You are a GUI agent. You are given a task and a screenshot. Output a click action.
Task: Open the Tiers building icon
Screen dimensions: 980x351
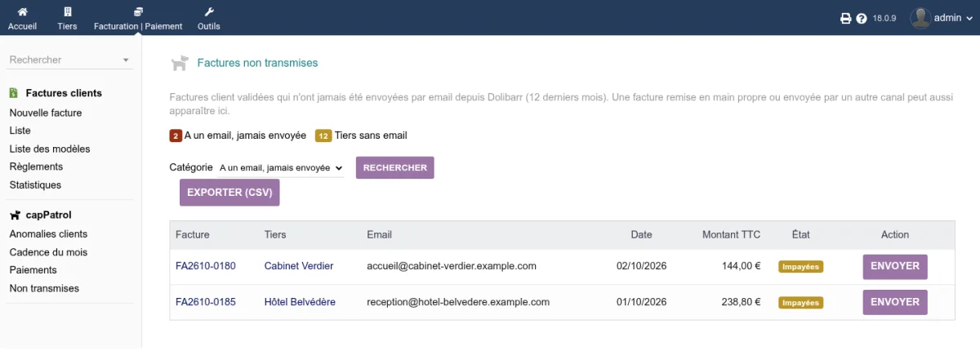(x=68, y=12)
